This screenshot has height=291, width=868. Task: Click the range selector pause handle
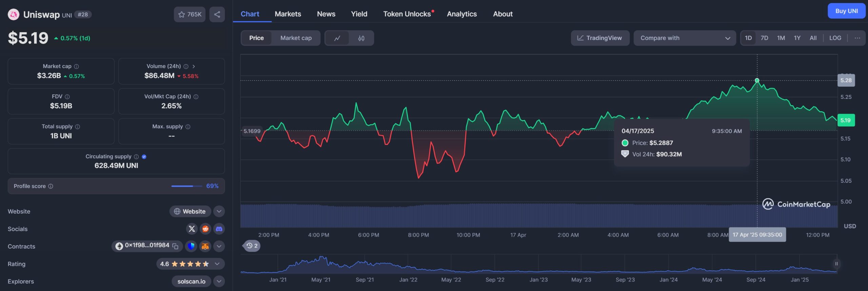[836, 263]
